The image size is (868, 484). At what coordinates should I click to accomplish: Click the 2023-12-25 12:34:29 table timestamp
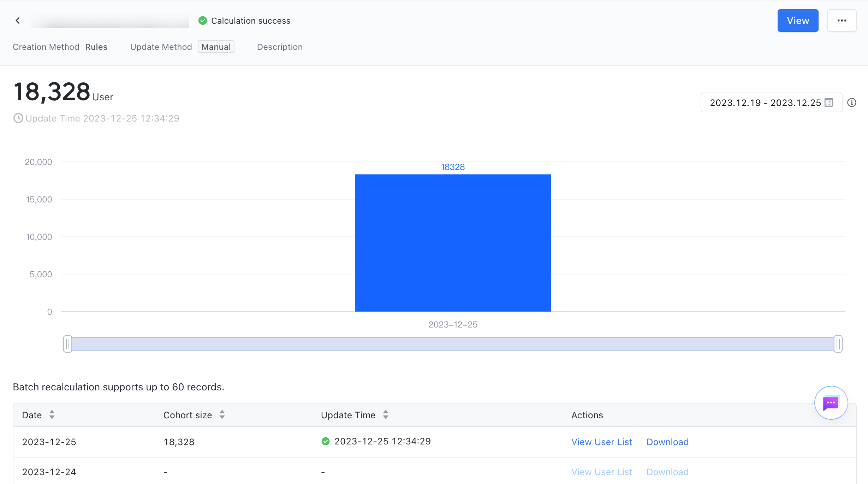[x=382, y=441]
